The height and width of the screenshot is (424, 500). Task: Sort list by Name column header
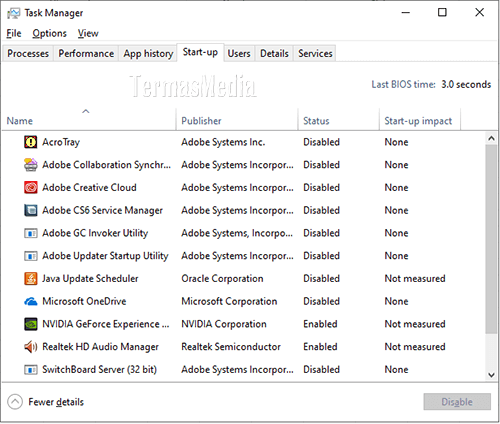coord(88,119)
